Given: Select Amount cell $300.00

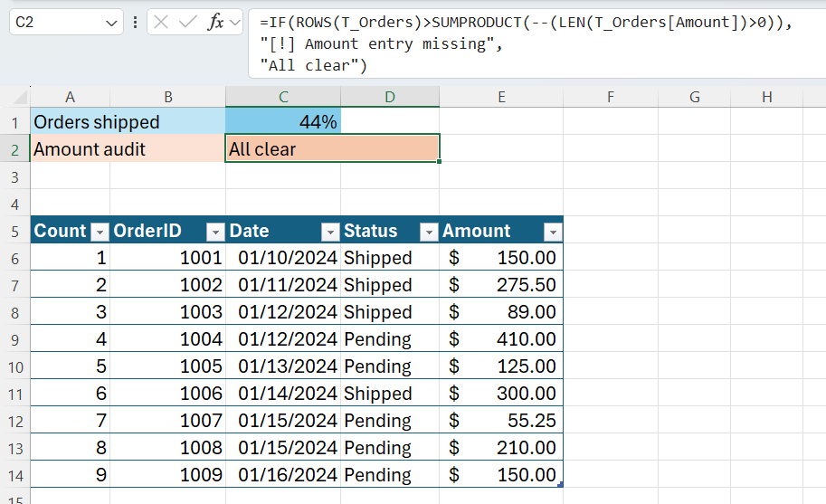Looking at the screenshot, I should click(x=501, y=394).
